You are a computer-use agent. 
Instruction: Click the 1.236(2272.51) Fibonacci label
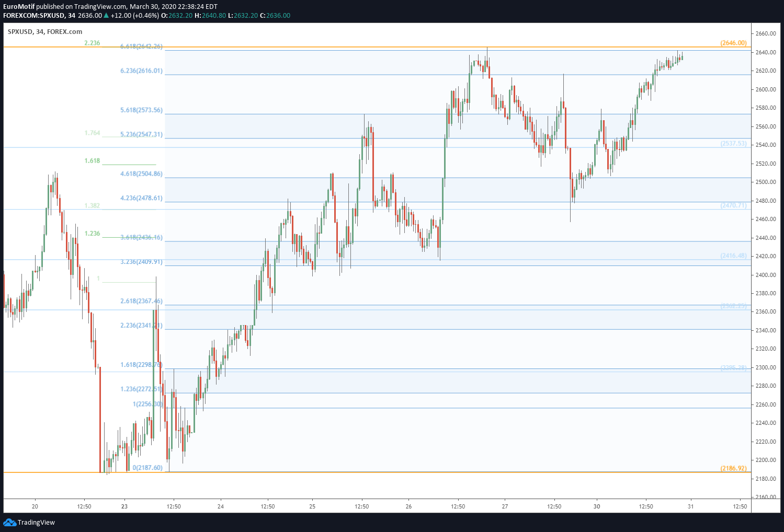coord(141,389)
